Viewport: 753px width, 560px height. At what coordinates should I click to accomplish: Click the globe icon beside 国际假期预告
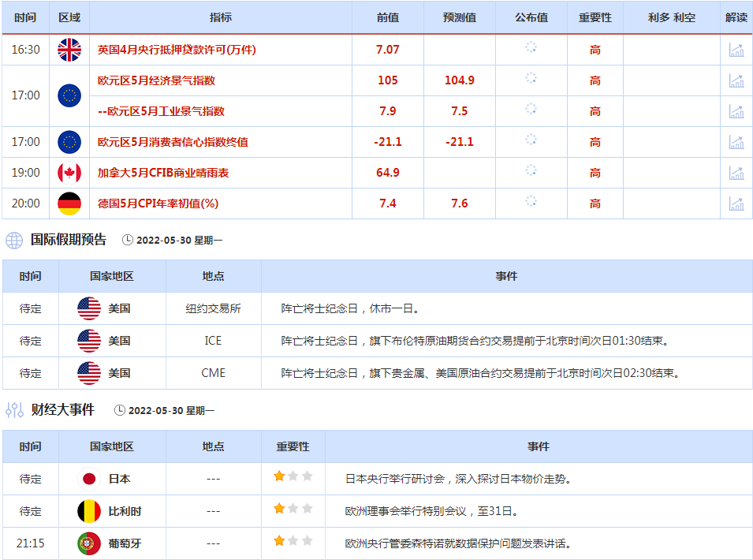tap(14, 240)
